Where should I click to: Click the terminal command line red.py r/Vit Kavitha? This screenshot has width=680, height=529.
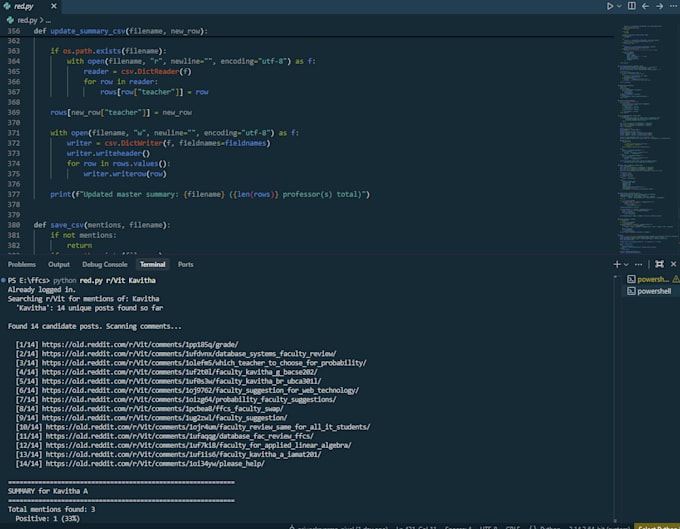tap(118, 281)
